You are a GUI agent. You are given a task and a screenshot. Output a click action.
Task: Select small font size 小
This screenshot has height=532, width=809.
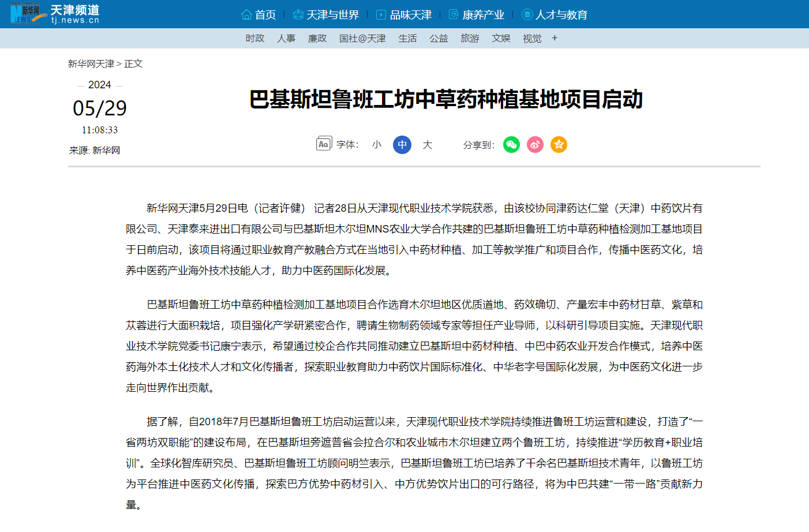(377, 144)
